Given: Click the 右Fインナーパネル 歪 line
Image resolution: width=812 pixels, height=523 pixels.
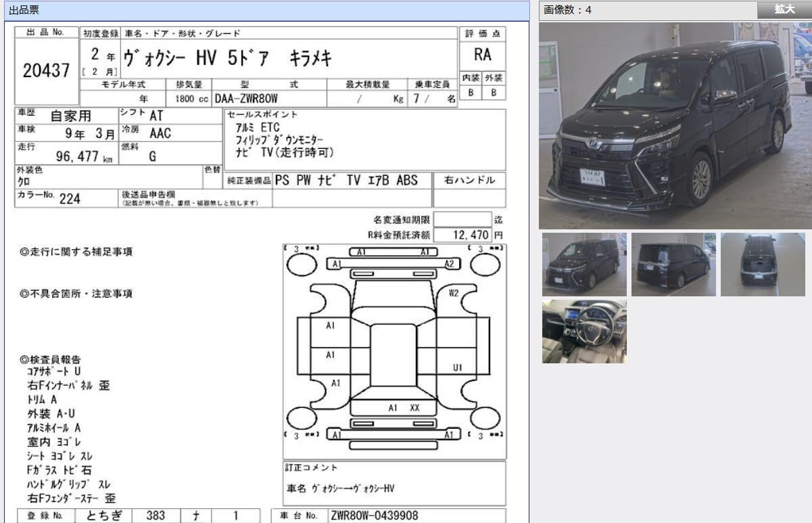Looking at the screenshot, I should (68, 386).
